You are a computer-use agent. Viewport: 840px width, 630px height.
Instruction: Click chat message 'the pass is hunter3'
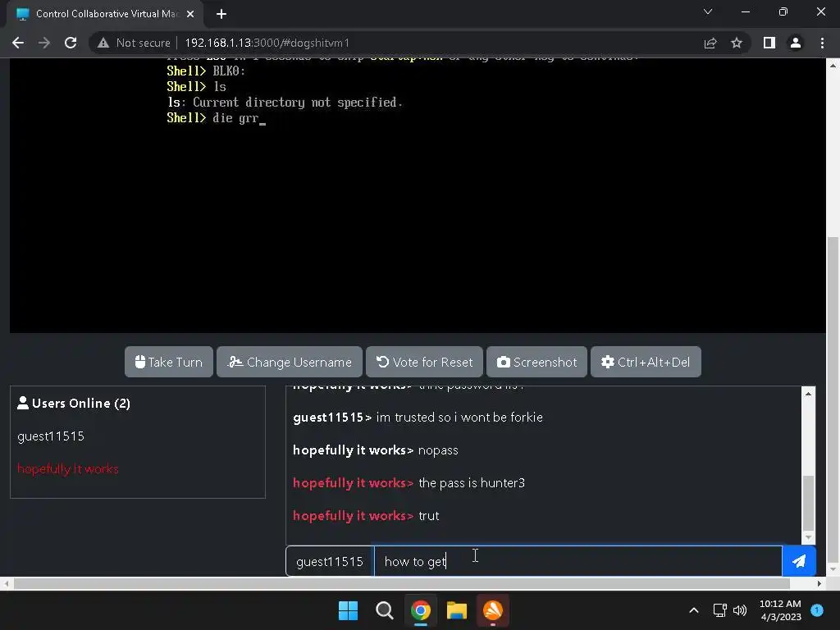coord(472,482)
